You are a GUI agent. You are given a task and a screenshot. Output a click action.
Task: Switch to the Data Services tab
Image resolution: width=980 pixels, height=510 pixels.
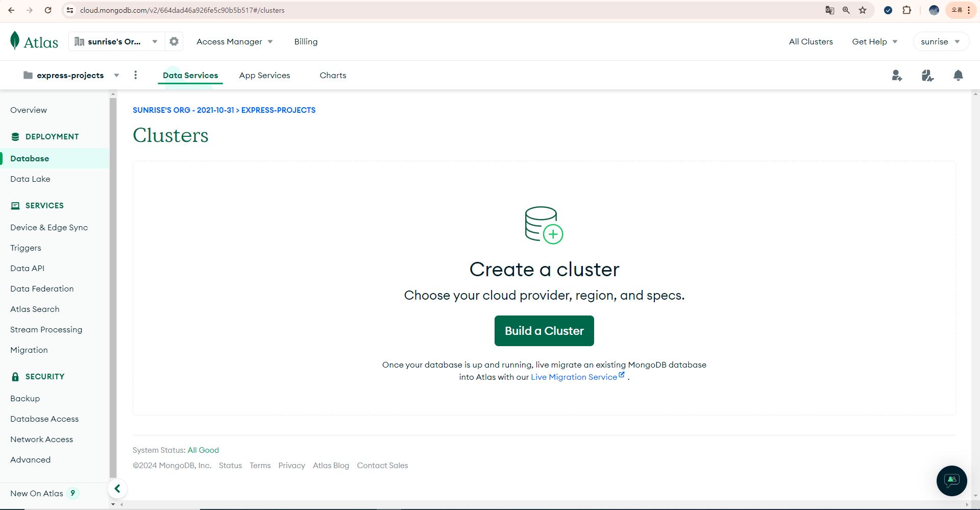190,75
